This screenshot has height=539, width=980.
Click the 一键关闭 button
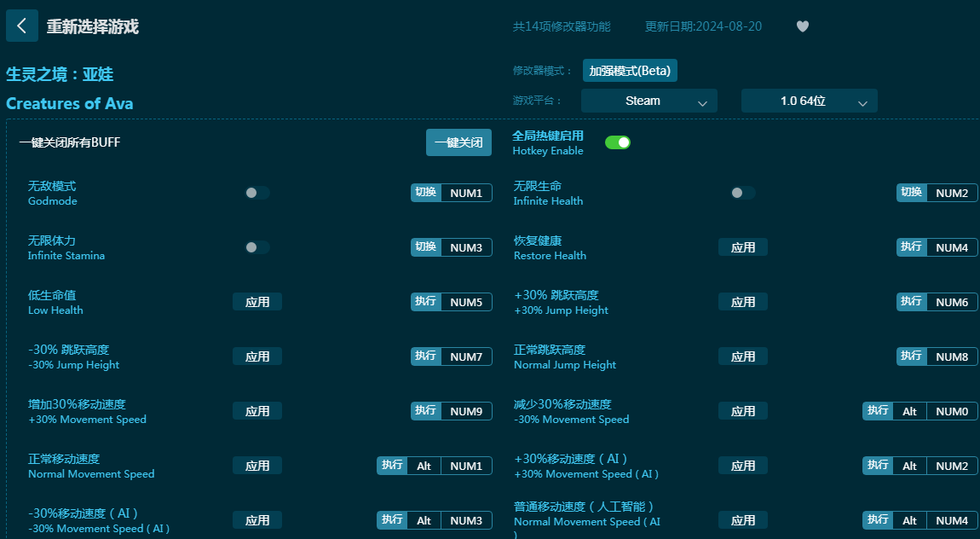pyautogui.click(x=458, y=142)
